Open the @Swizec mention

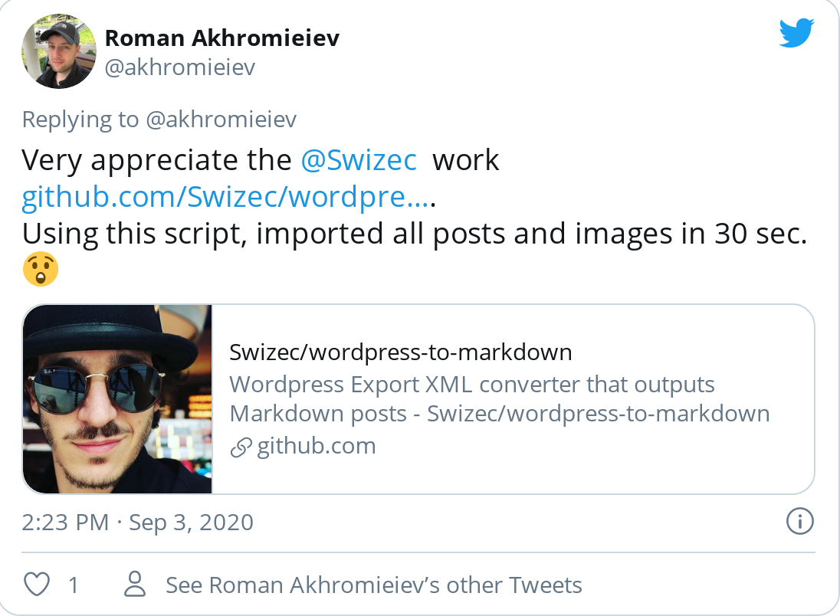click(x=359, y=159)
